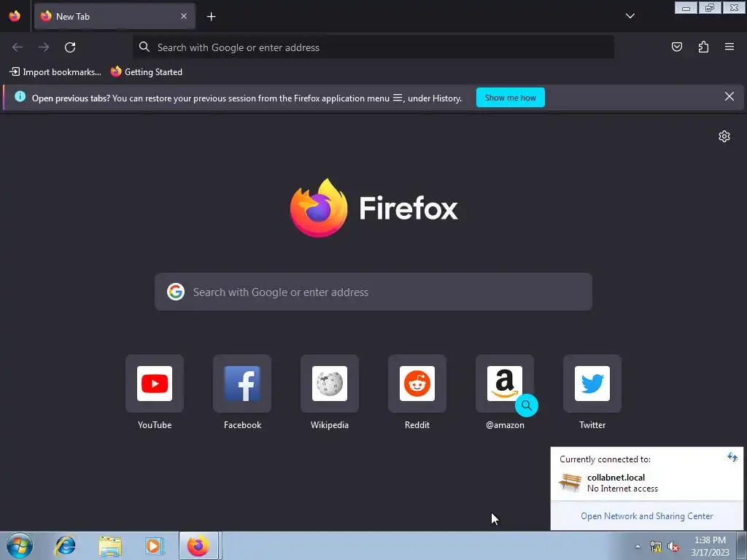This screenshot has width=747, height=560.
Task: Open Save to Pocket icon
Action: 676,47
